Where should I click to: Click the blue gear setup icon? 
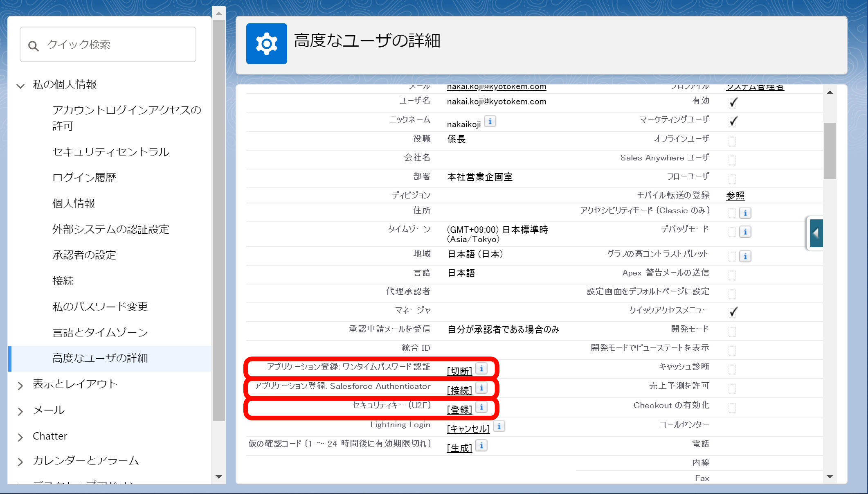[266, 43]
